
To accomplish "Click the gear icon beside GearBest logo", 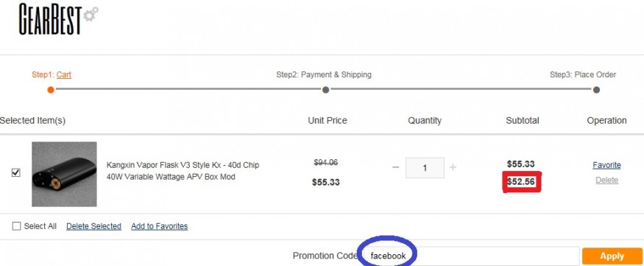I will coord(91,14).
